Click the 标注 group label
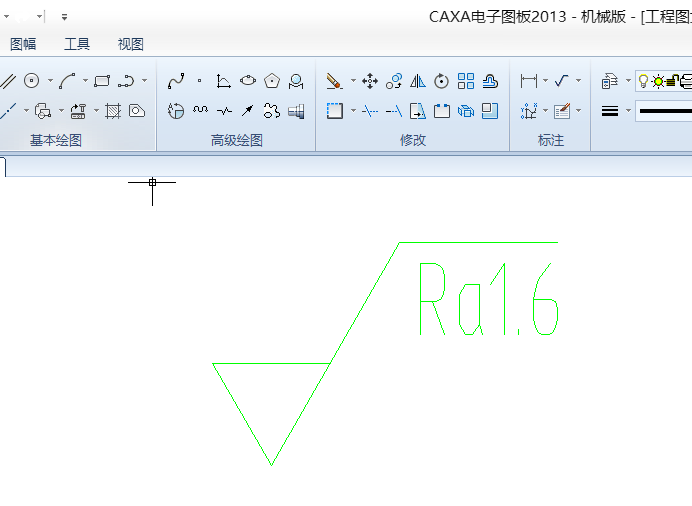 (x=551, y=140)
